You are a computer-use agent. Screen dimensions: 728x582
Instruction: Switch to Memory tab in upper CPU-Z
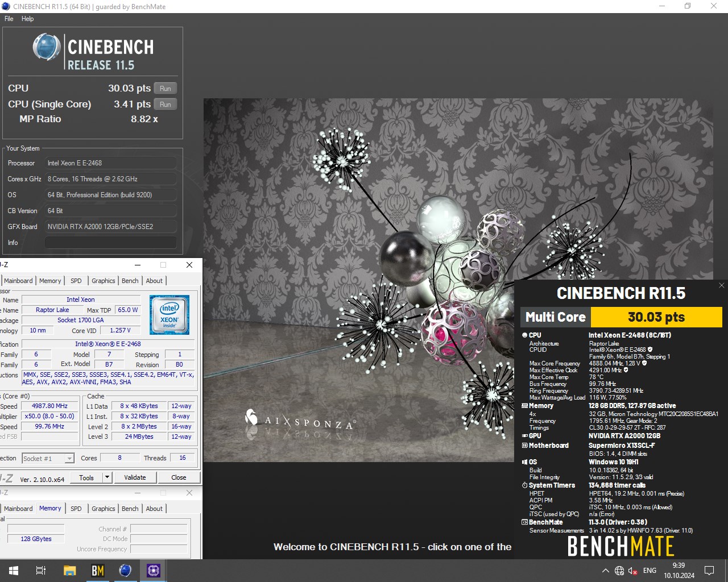50,281
